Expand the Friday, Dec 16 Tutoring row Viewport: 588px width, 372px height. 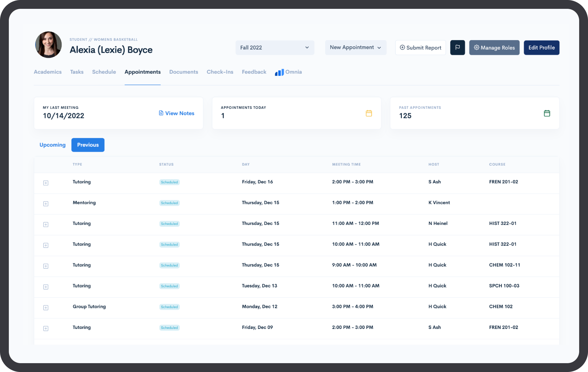(x=46, y=183)
